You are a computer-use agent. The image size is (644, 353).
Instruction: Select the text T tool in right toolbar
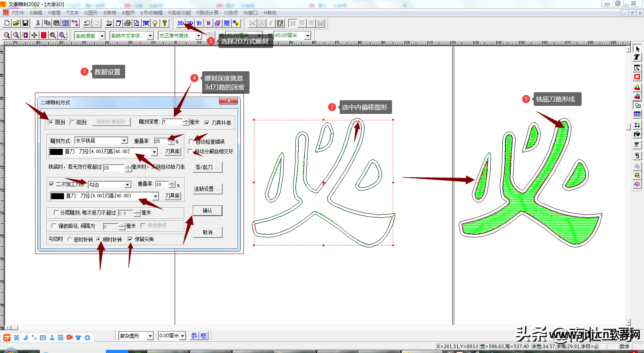pos(637,58)
